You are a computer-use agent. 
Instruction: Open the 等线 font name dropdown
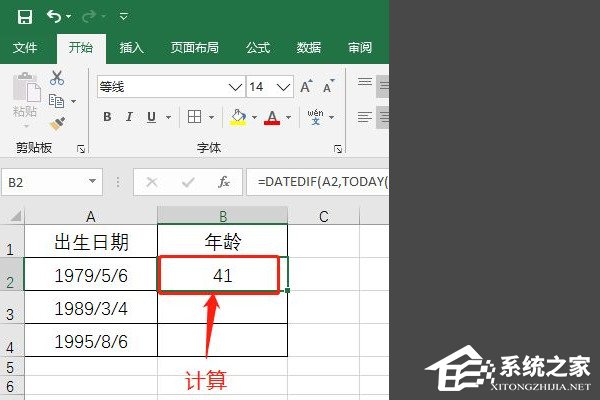[x=235, y=87]
